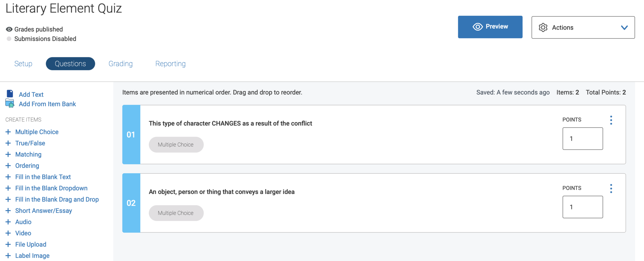Click the Add Text document icon

click(10, 94)
